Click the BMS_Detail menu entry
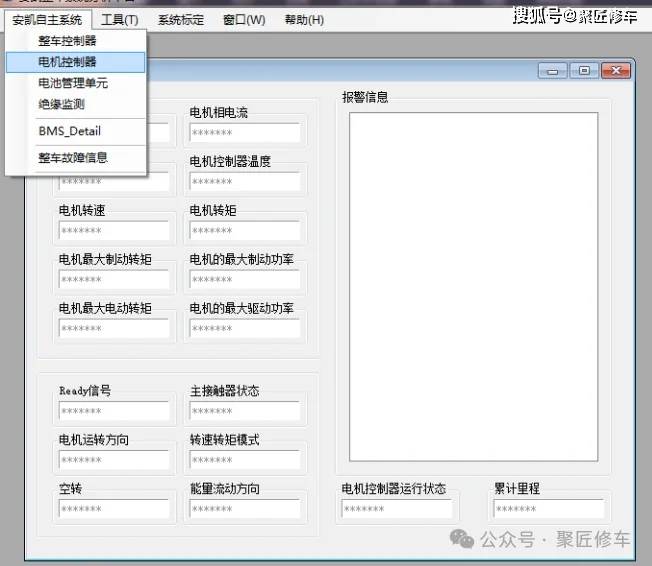 69,131
